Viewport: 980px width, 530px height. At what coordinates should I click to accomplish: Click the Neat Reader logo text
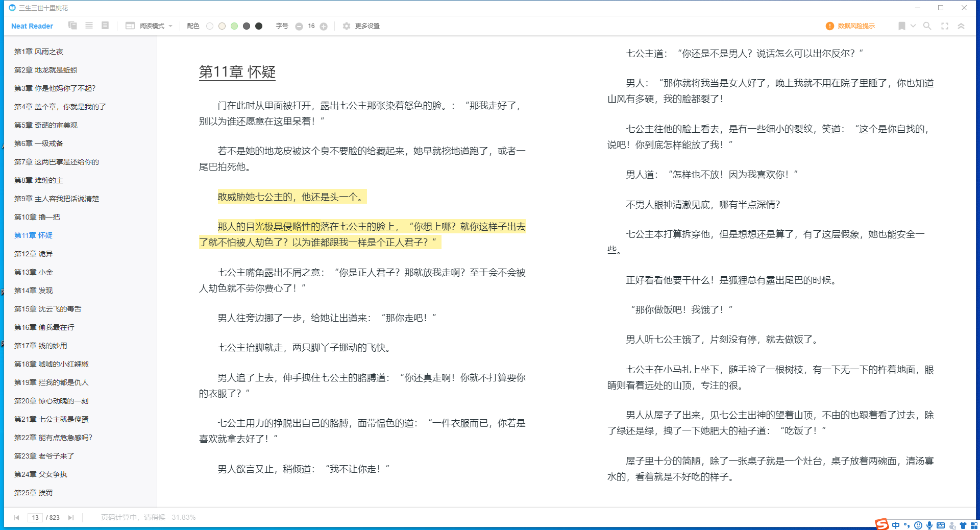click(x=32, y=26)
